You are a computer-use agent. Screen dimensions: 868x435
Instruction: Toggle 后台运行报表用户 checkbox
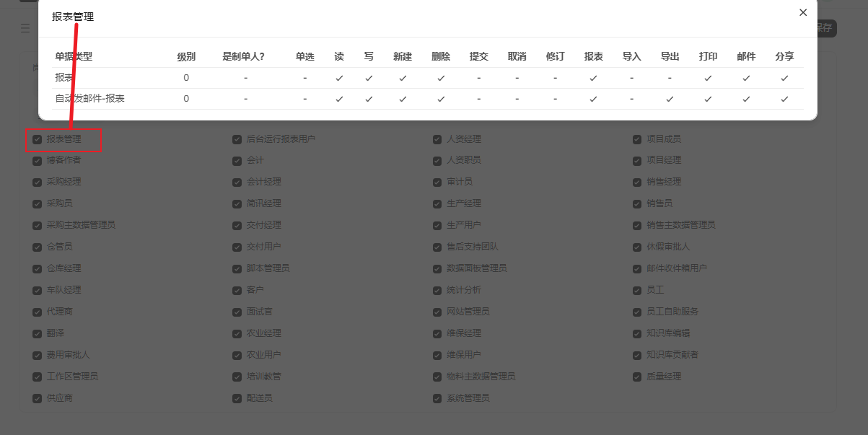click(x=237, y=139)
